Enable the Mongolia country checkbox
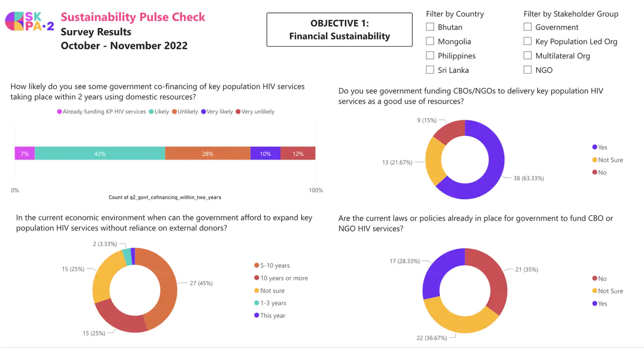Image resolution: width=644 pixels, height=348 pixels. click(430, 41)
